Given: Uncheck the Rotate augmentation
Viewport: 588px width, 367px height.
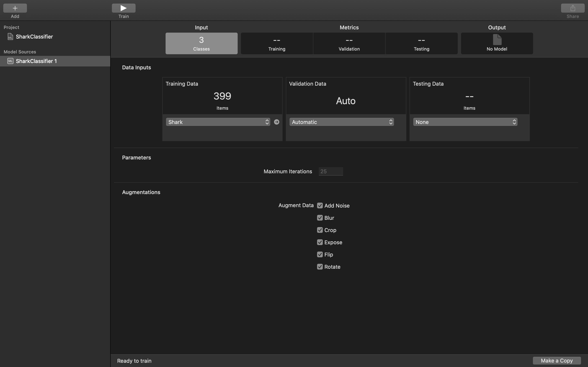Looking at the screenshot, I should 320,267.
